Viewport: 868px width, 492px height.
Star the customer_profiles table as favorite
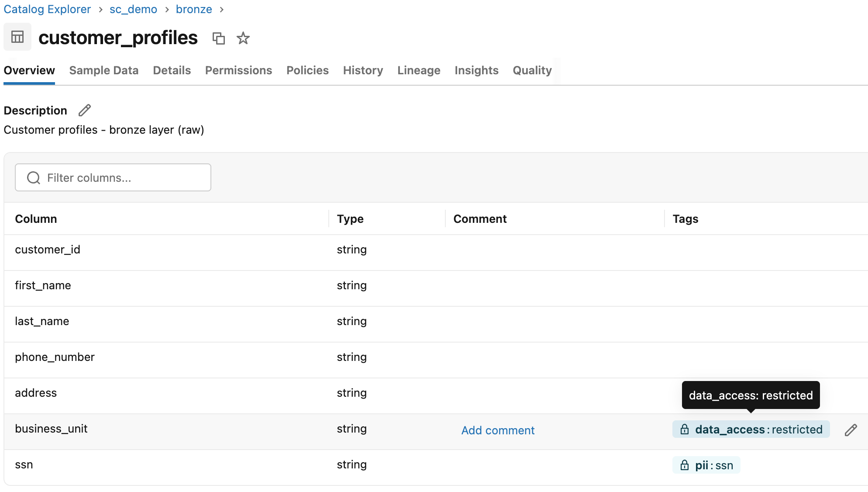pyautogui.click(x=243, y=38)
